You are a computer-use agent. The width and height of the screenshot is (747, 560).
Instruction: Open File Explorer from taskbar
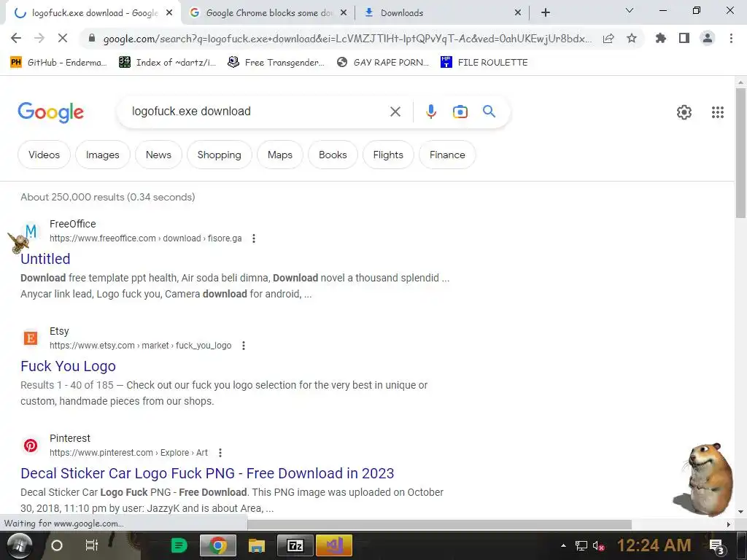click(x=256, y=545)
